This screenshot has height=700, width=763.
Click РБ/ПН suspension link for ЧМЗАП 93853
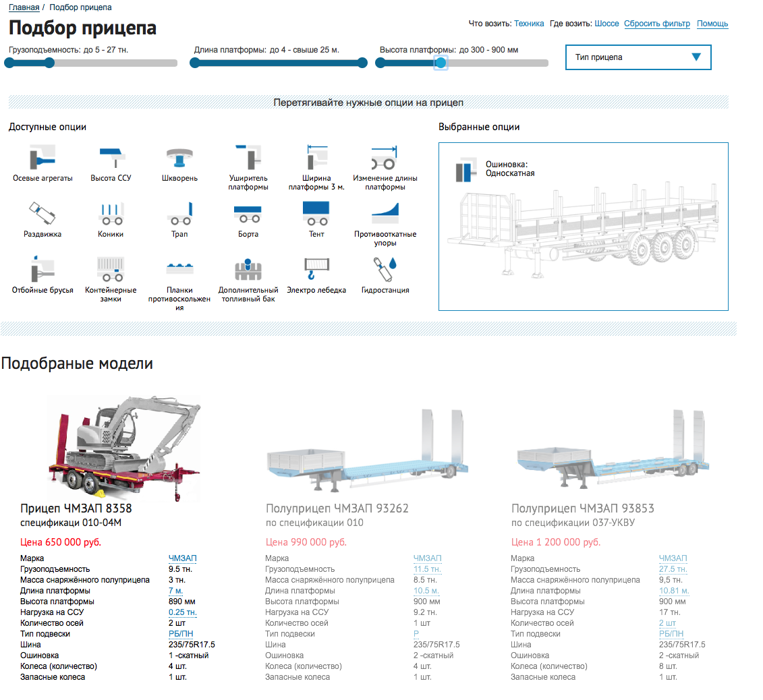click(671, 633)
